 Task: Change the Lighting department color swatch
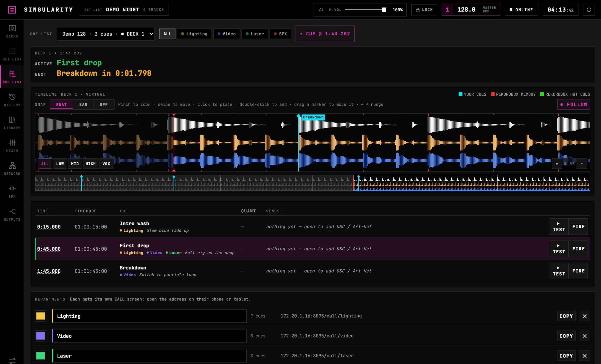41,316
